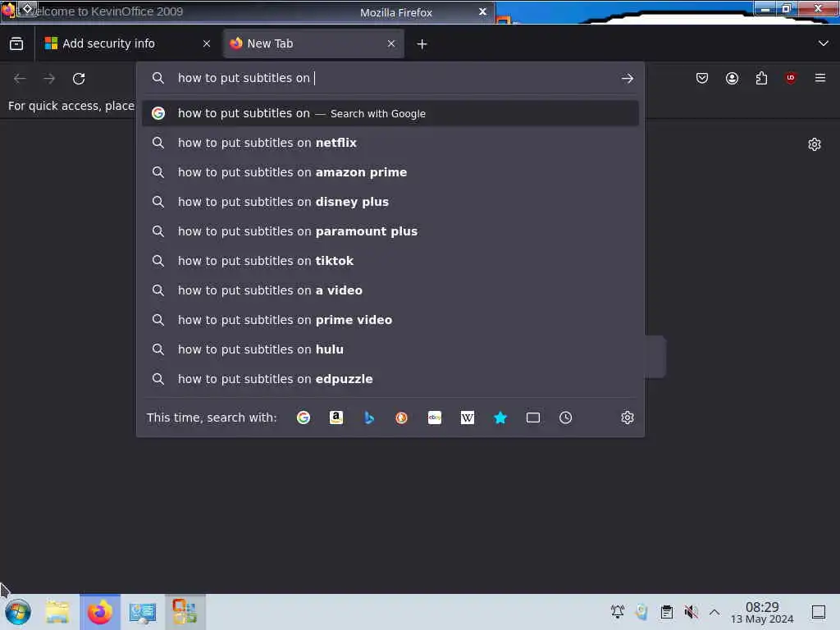Close the New Tab tab
Image resolution: width=840 pixels, height=630 pixels.
pyautogui.click(x=391, y=44)
